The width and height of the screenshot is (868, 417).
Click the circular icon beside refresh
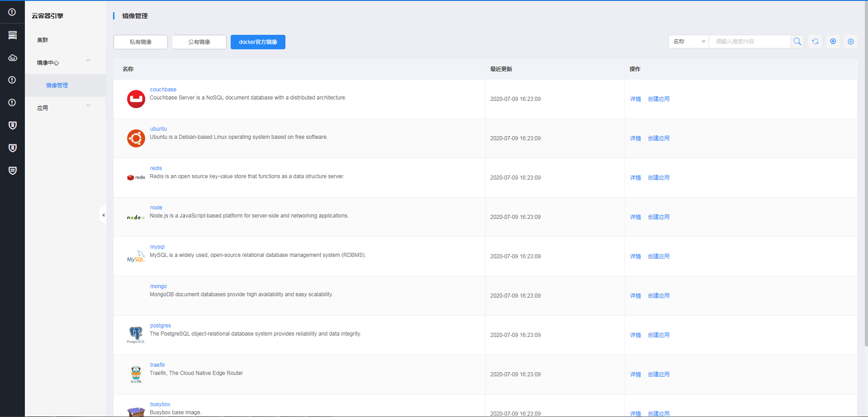pyautogui.click(x=833, y=42)
